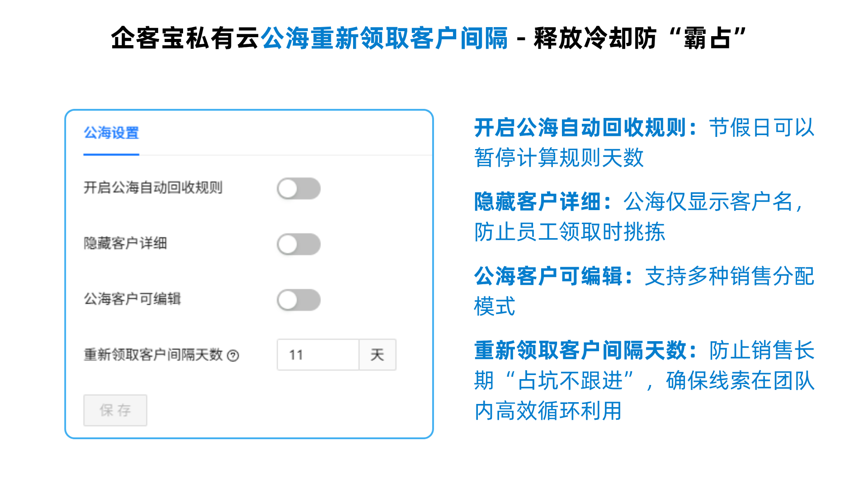This screenshot has height=488, width=868.
Task: Click the 天 unit box beside the input
Action: 377,355
